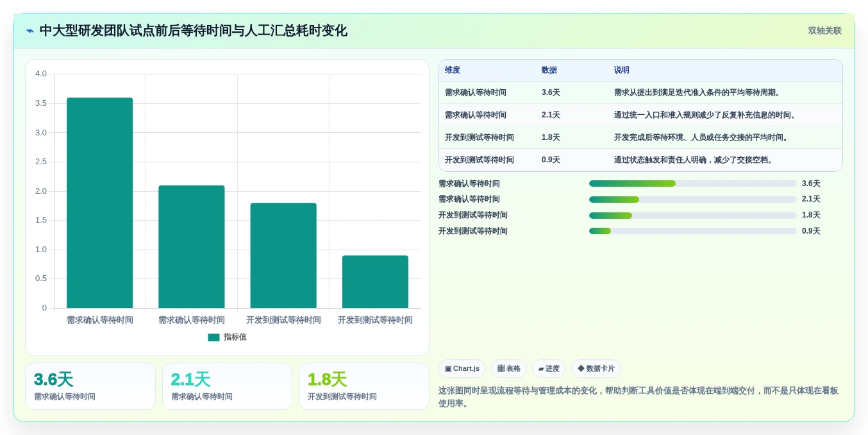The image size is (868, 435).
Task: Click the 维度 column header
Action: tap(453, 71)
